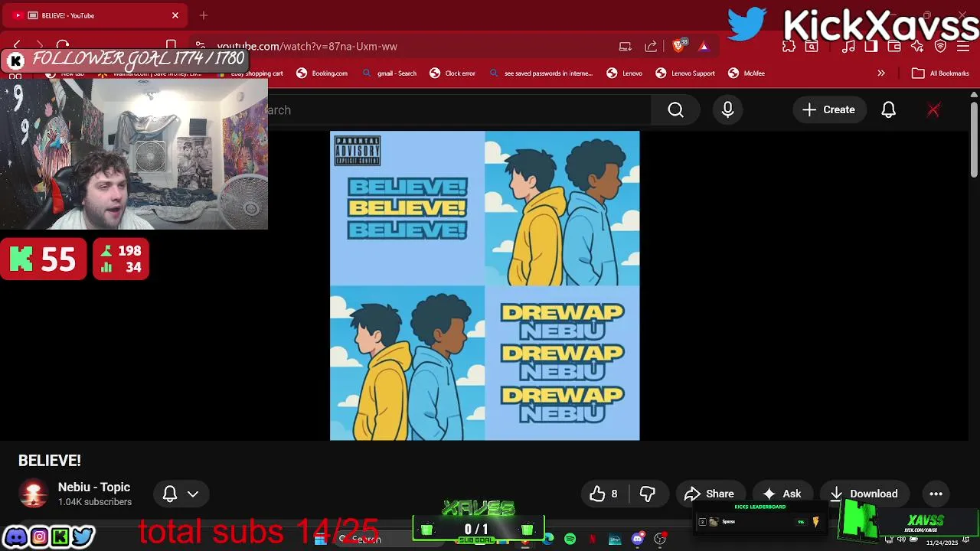The image size is (980, 551).
Task: Click the Download button
Action: (864, 494)
